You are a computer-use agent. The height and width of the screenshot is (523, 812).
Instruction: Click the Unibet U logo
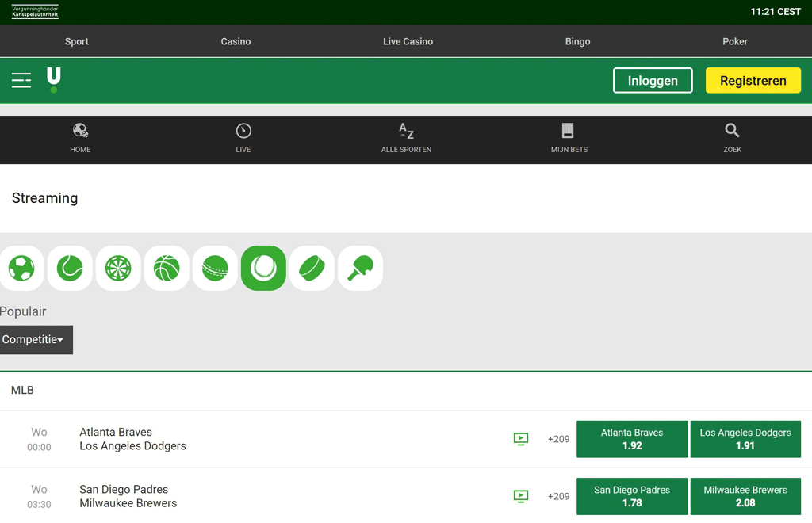pos(53,80)
